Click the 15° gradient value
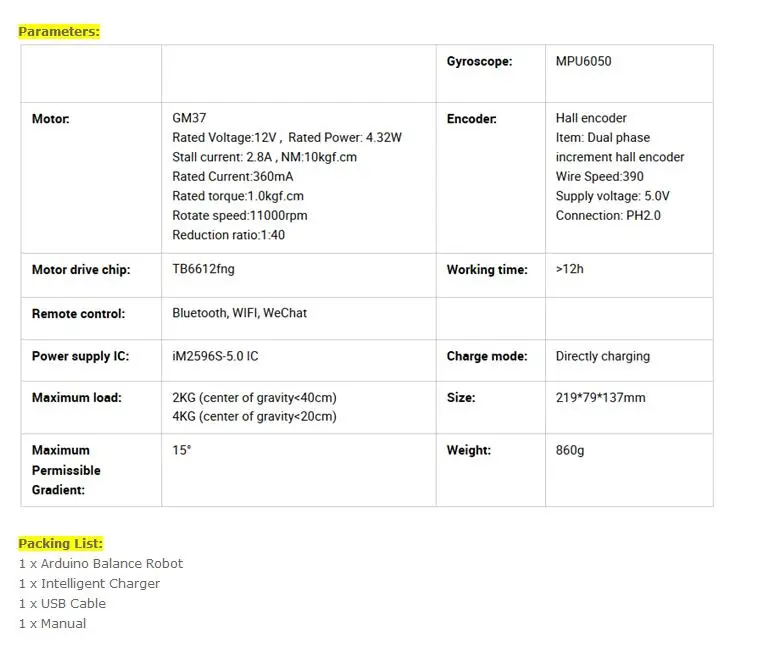Screen dimensions: 767x645 (x=181, y=450)
